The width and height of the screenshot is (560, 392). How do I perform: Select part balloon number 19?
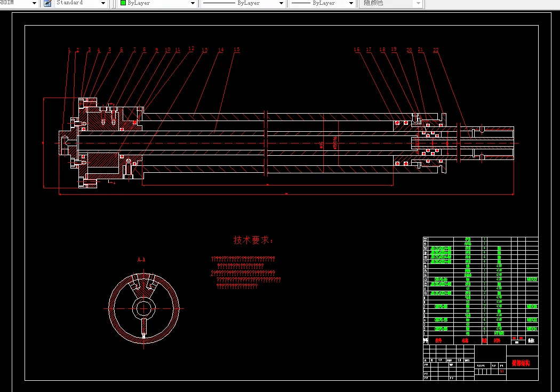click(394, 49)
